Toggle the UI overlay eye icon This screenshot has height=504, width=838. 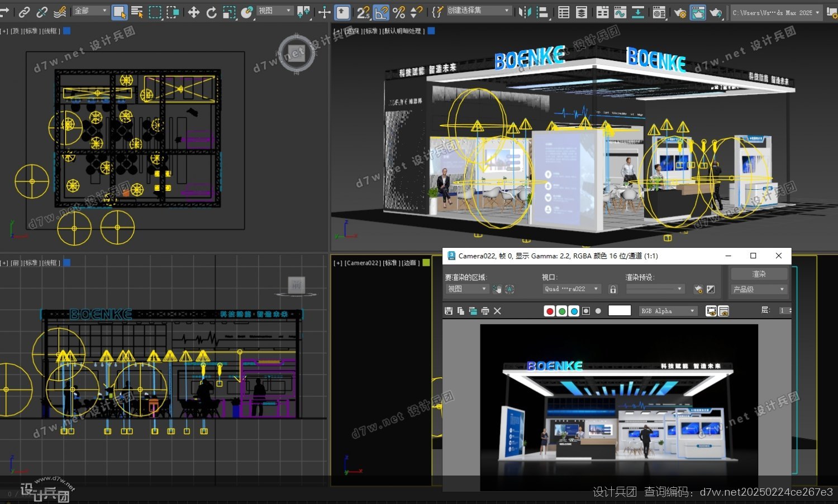click(x=711, y=311)
